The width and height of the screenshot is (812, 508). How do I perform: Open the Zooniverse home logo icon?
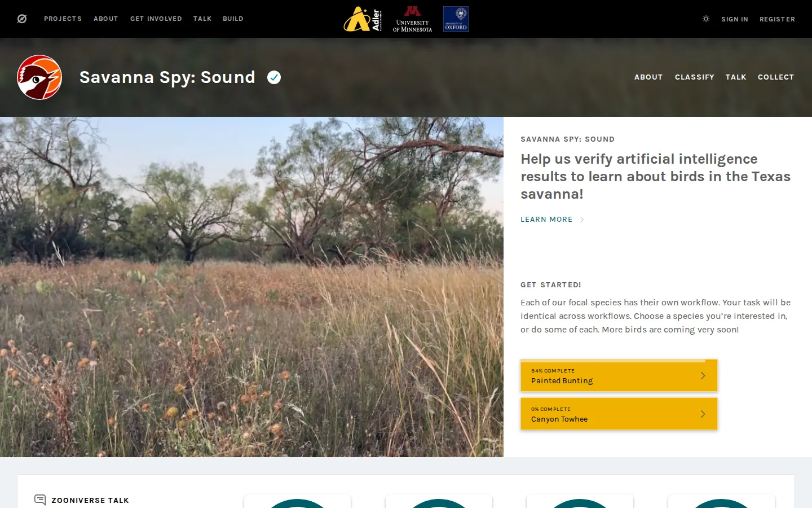pos(22,19)
